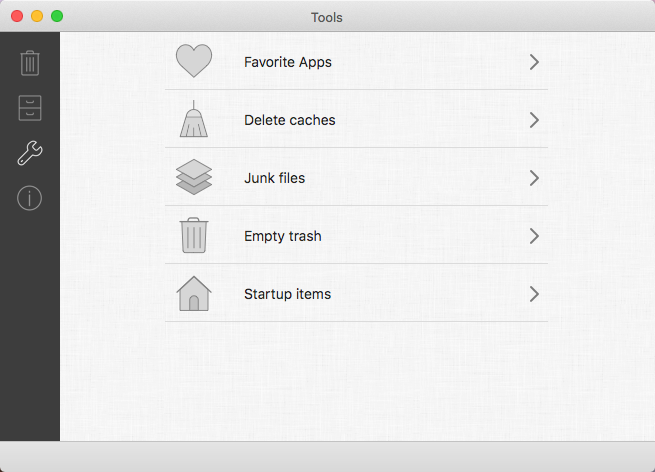Select the Favorite Apps label

tap(288, 62)
